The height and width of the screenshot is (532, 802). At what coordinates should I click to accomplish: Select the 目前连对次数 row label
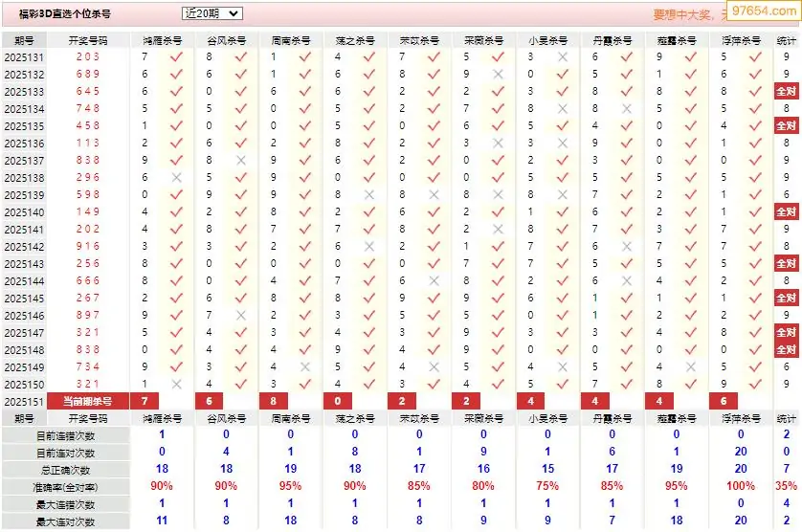click(65, 454)
